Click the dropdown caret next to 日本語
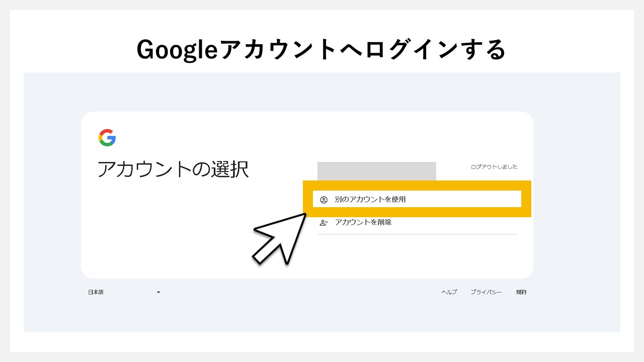This screenshot has width=644, height=362. [x=158, y=292]
